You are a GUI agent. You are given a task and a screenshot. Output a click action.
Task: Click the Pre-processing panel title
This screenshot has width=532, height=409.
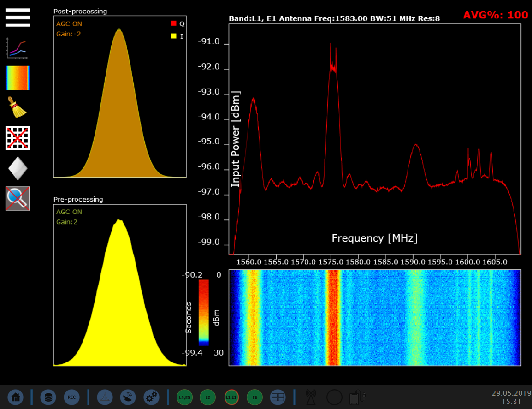[78, 199]
